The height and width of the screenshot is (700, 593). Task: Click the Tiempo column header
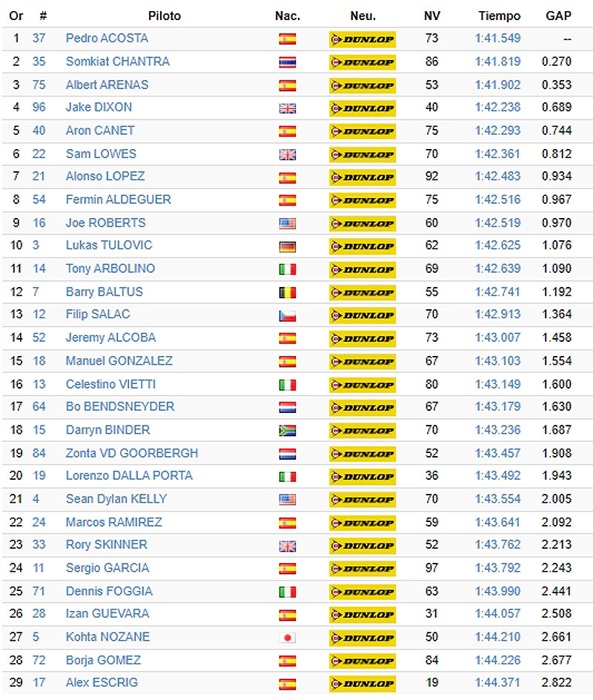coord(500,16)
